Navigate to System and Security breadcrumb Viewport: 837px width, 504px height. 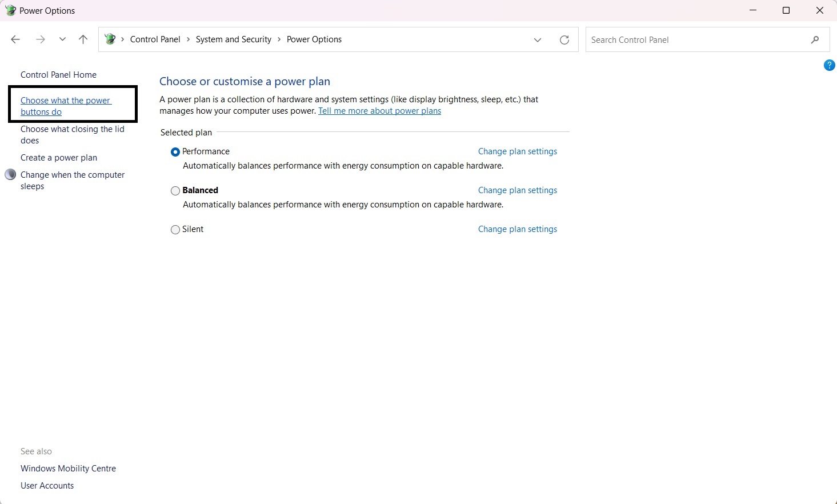tap(233, 39)
